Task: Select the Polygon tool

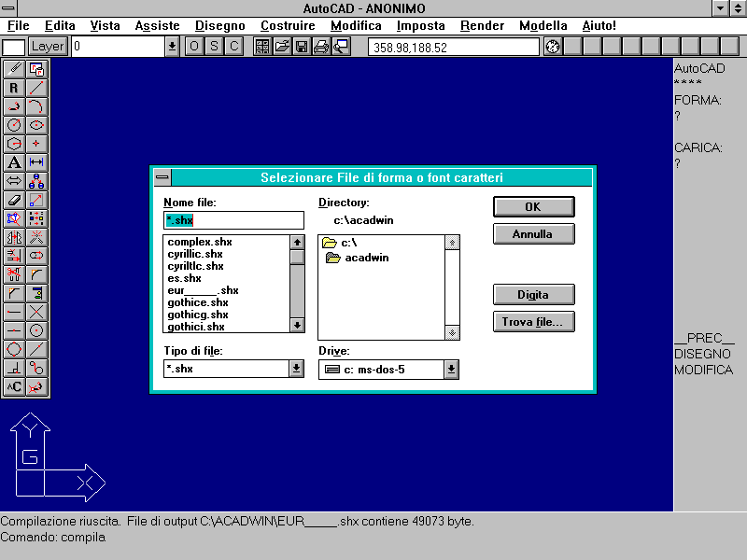Action: [x=14, y=144]
